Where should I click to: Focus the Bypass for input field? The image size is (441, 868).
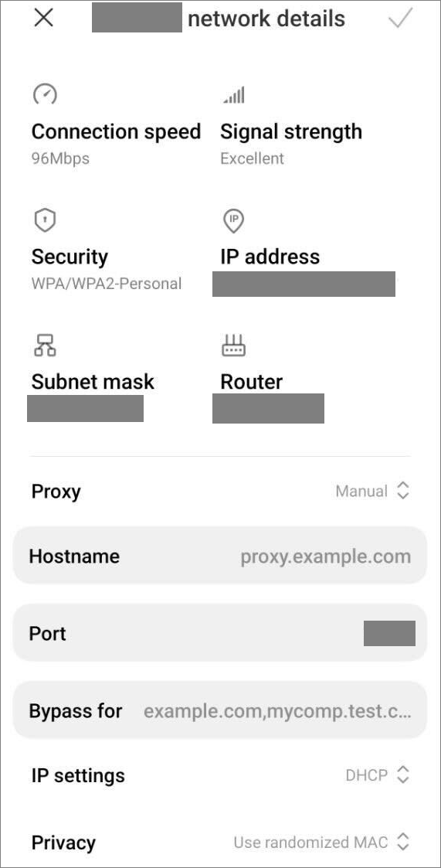click(x=219, y=710)
